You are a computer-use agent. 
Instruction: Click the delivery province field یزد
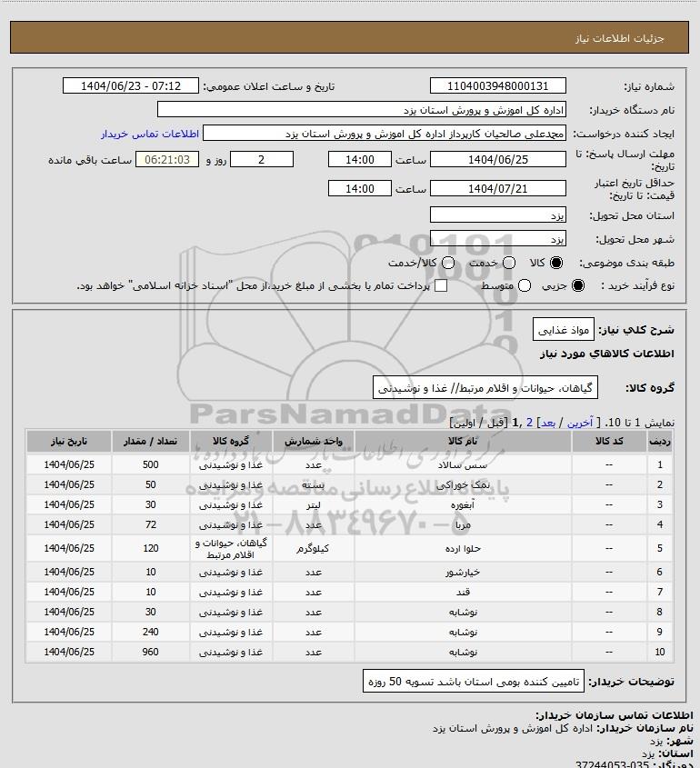(497, 214)
